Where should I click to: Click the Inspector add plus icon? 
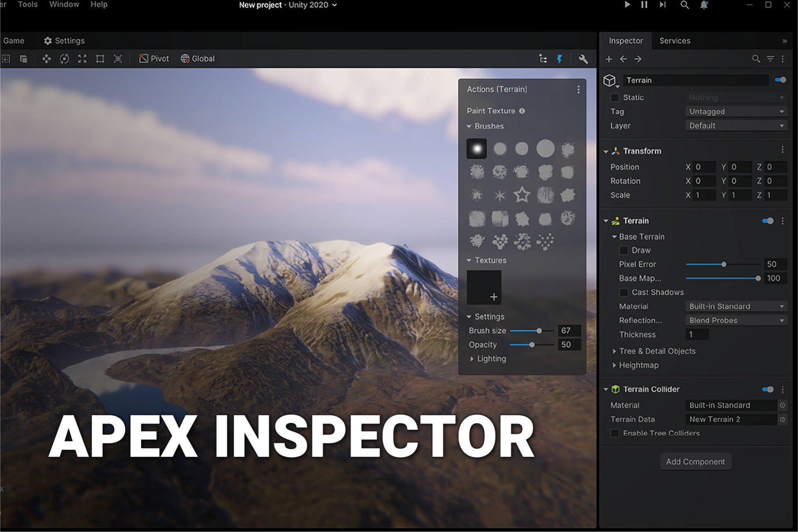[x=609, y=59]
